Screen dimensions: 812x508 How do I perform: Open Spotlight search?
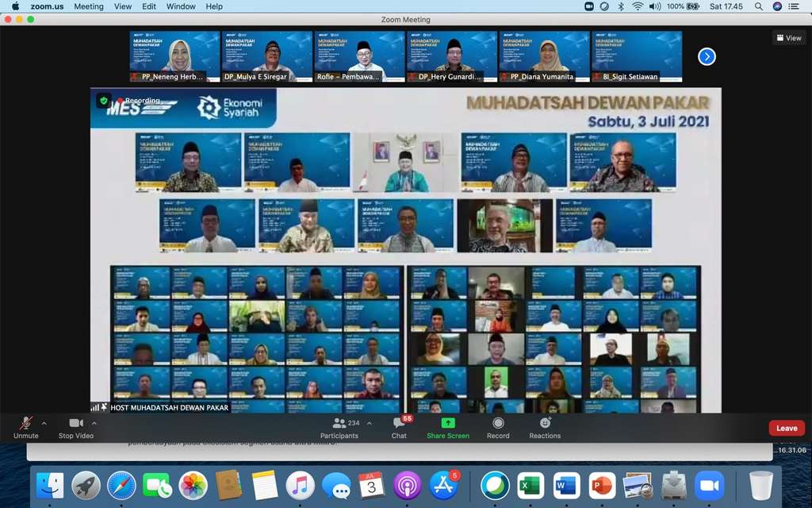pos(758,6)
